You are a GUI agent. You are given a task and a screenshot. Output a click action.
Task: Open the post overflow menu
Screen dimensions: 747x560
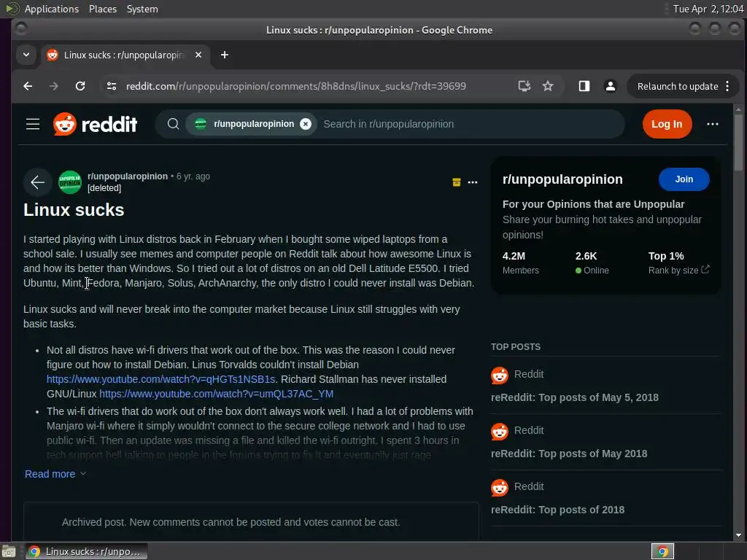point(473,182)
